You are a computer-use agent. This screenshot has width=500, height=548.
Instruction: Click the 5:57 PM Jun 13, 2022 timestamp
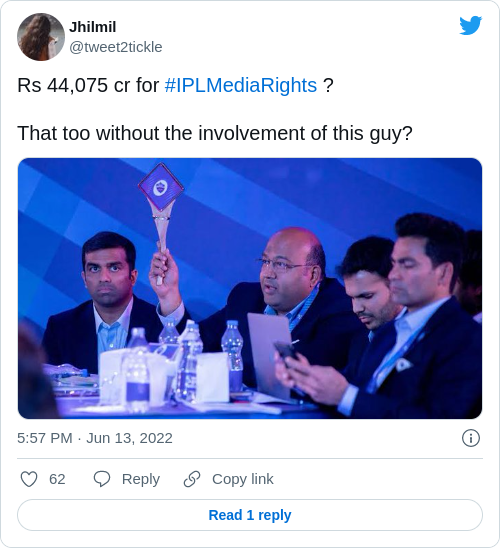click(95, 438)
